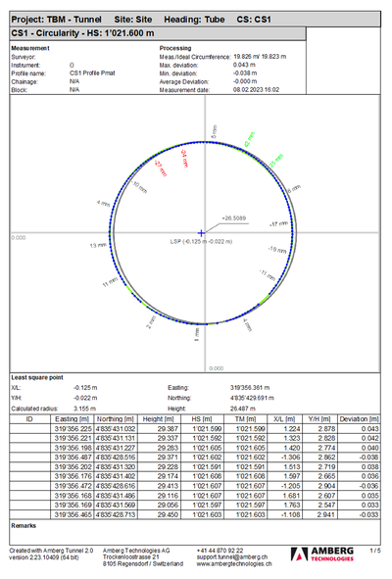Click the 'Deviation [m]' column header

(359, 419)
